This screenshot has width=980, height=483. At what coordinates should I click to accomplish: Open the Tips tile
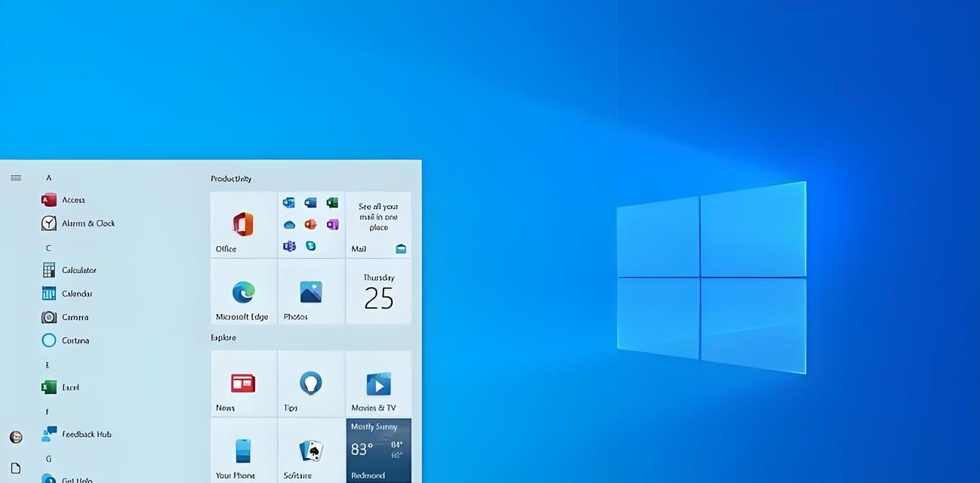311,383
